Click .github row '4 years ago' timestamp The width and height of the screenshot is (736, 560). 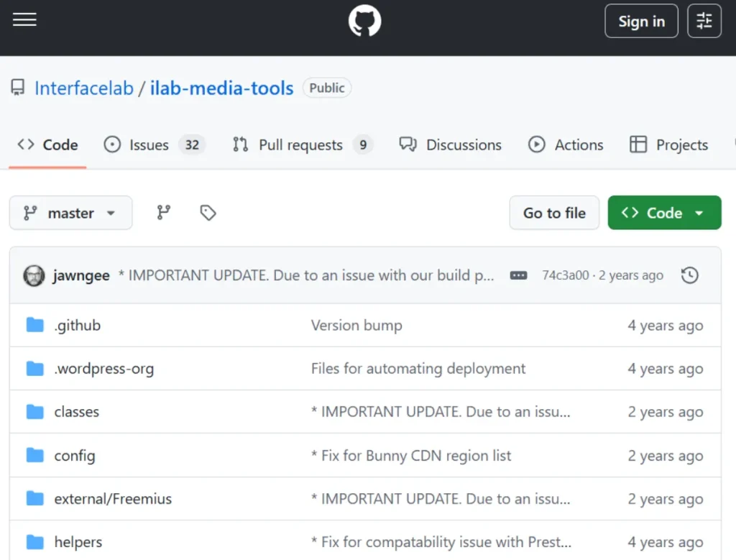(x=666, y=326)
